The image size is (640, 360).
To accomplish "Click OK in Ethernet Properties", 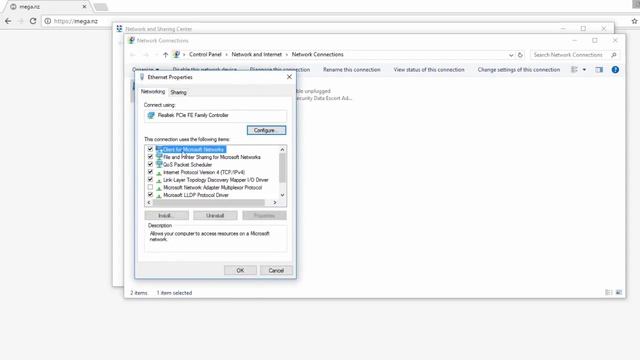I will pos(240,270).
